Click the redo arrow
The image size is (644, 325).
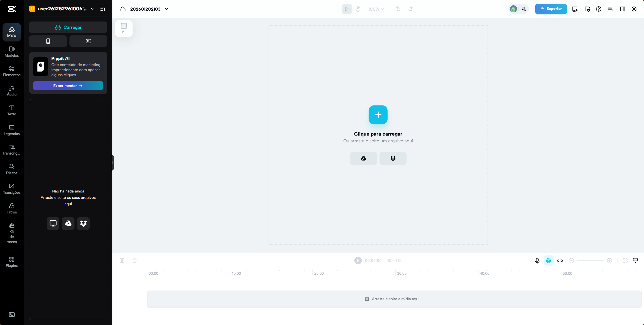[411, 9]
